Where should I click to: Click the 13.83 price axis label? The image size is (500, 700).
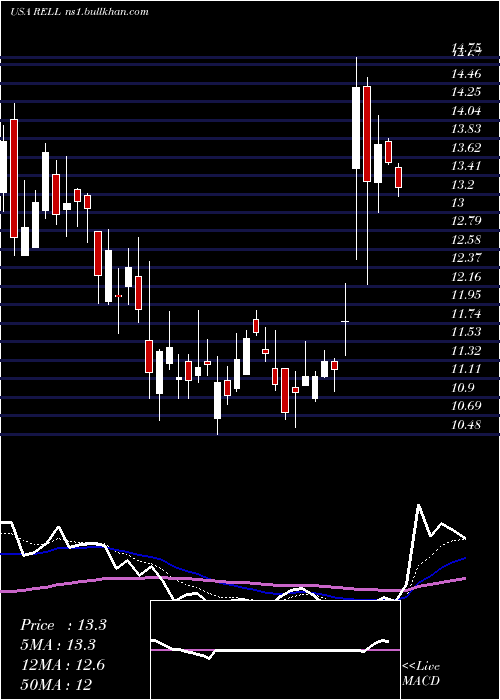click(x=467, y=129)
